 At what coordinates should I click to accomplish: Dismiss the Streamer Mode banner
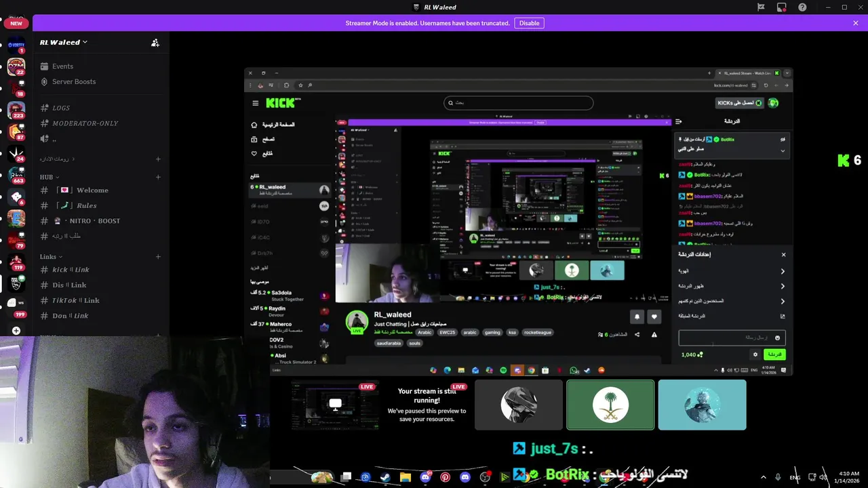856,23
